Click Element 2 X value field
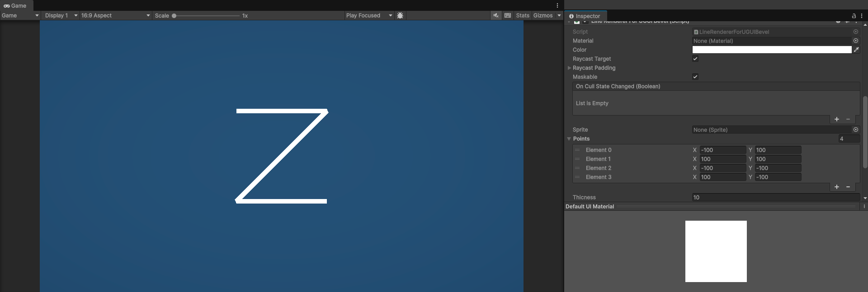The image size is (868, 292). click(x=723, y=168)
